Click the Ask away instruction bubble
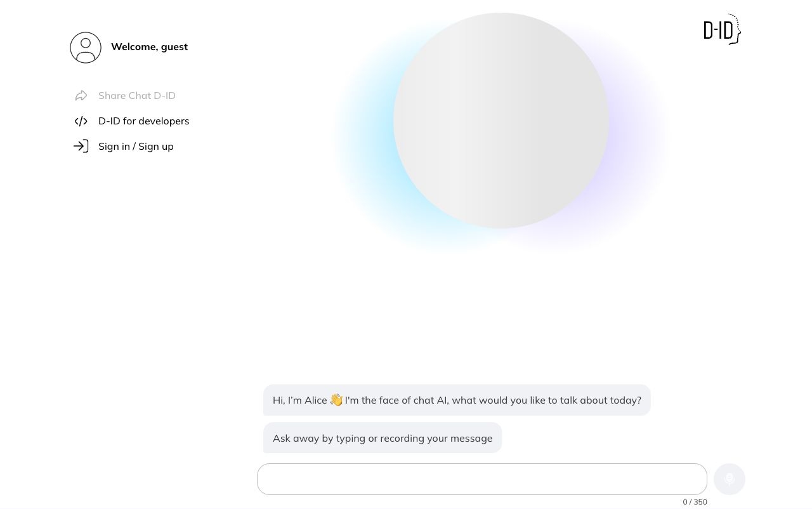Viewport: 812px width, 509px height. pyautogui.click(x=383, y=438)
